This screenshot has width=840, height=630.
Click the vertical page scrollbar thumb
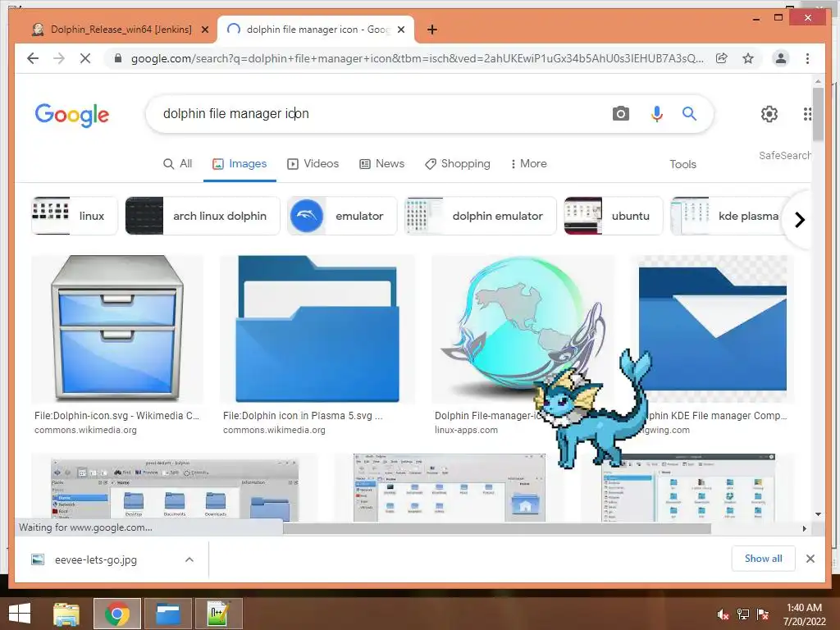click(818, 114)
